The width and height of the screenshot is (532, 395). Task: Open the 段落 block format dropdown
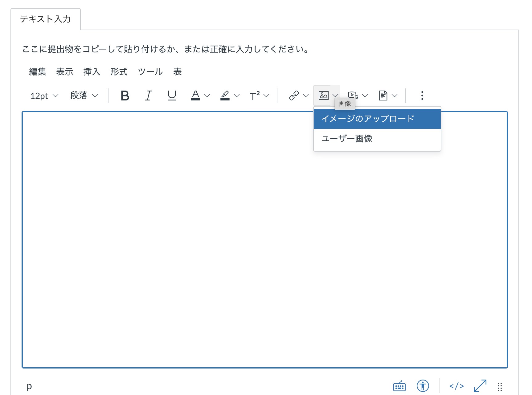tap(84, 96)
